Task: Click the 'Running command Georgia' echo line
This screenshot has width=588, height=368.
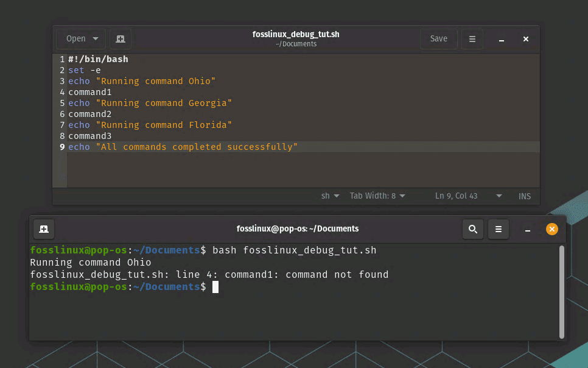Action: (150, 103)
